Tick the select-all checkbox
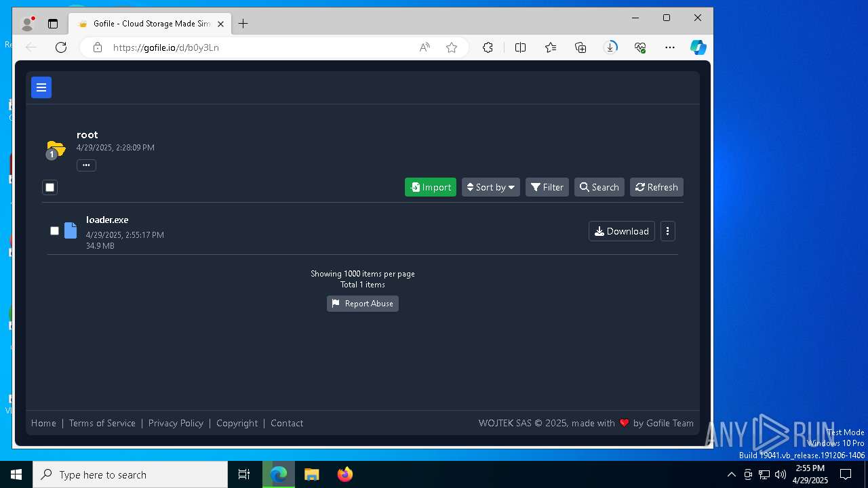Screen dimensions: 868x488 click(50, 187)
